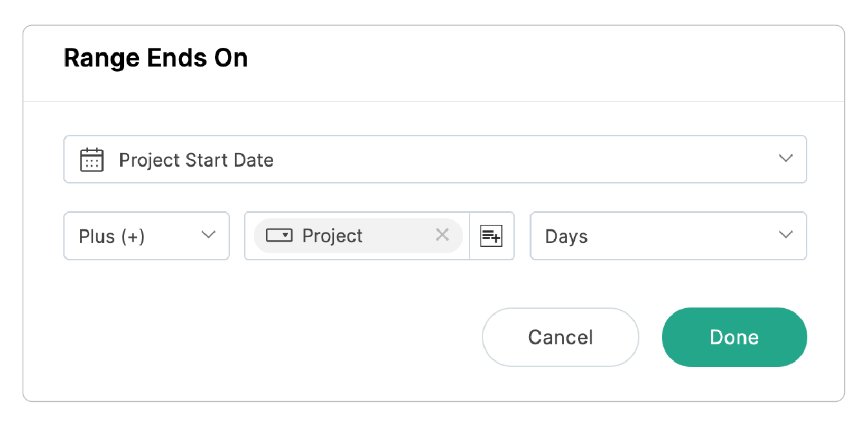Click the 'Project Start Date' text
Image resolution: width=868 pixels, height=427 pixels.
click(196, 160)
